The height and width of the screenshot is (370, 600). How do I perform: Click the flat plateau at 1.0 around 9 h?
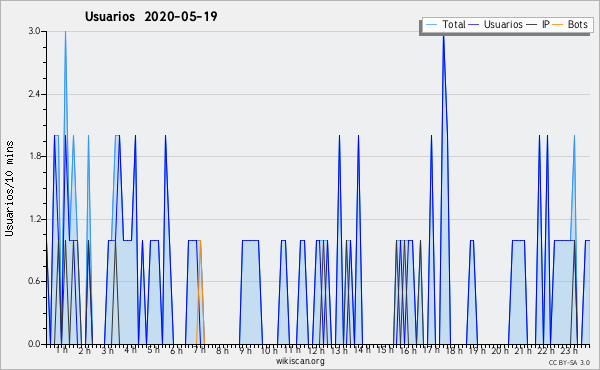pos(251,240)
